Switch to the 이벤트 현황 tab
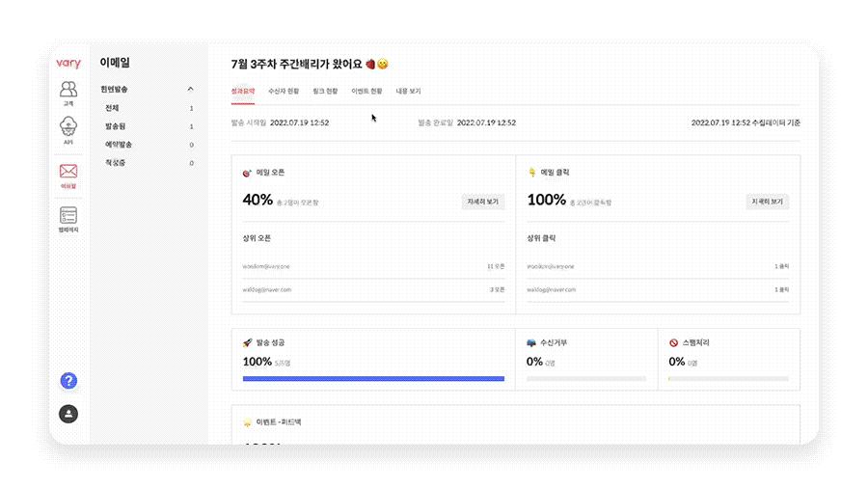Image resolution: width=868 pixels, height=488 pixels. click(x=366, y=92)
